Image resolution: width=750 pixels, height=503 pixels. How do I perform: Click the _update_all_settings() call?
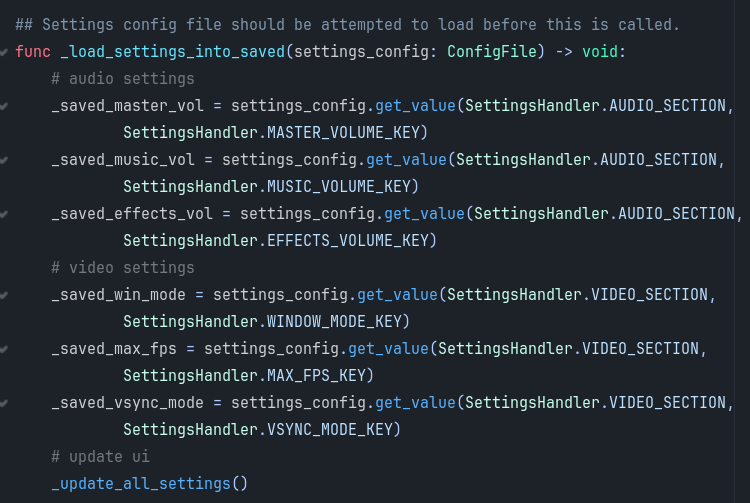click(x=150, y=484)
